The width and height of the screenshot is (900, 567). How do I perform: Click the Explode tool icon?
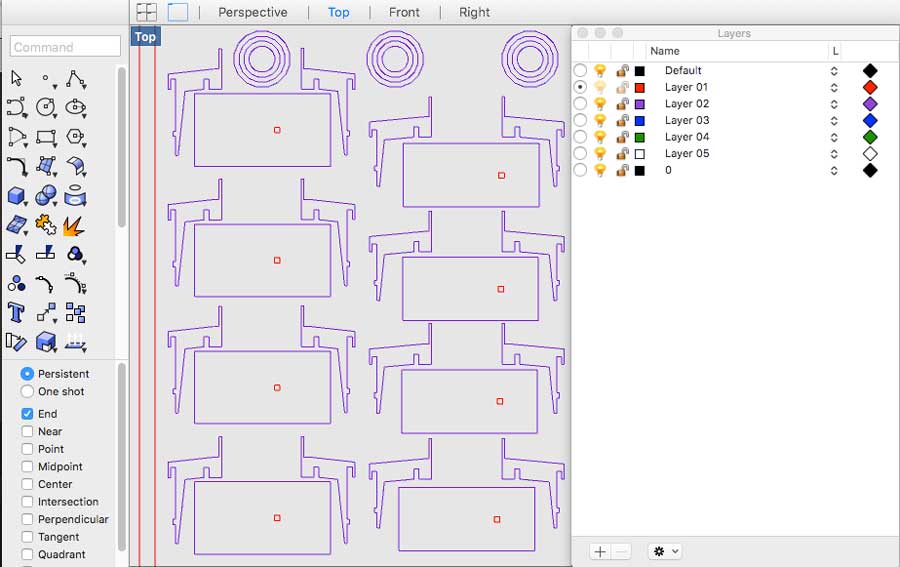click(74, 226)
